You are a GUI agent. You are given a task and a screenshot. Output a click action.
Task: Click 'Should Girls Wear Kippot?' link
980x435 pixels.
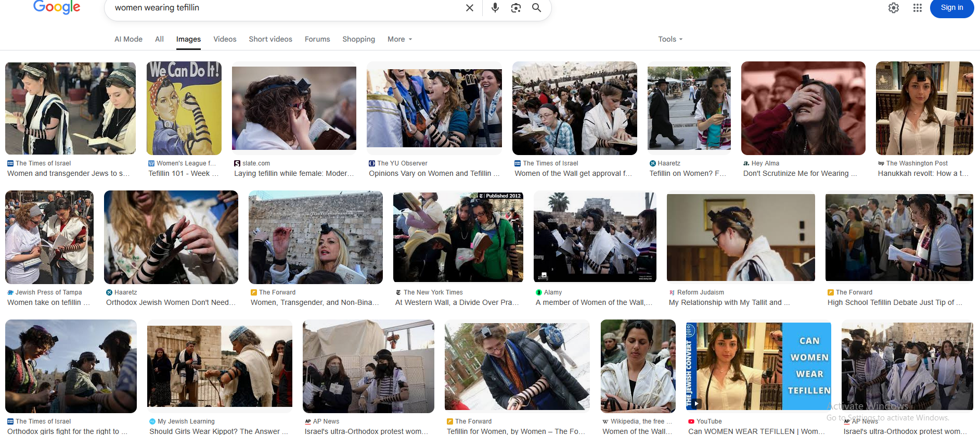coord(218,431)
